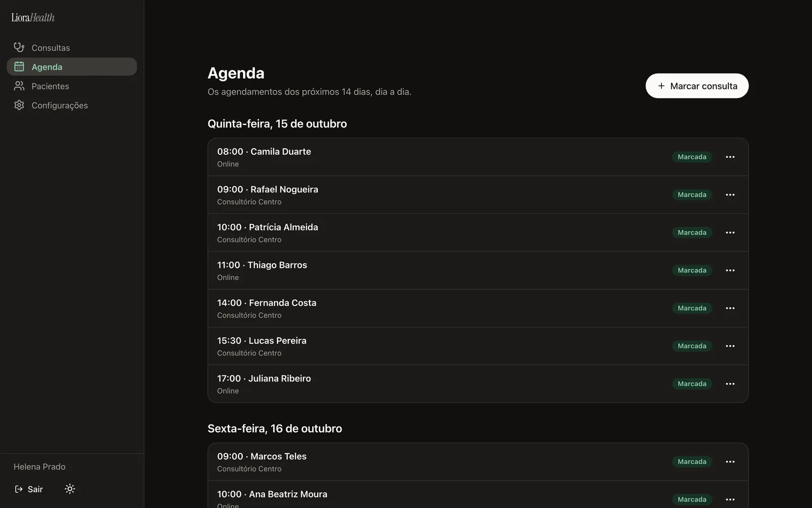Screen dimensions: 812x508
Task: Click the Sair door-arrow icon
Action: click(x=19, y=489)
